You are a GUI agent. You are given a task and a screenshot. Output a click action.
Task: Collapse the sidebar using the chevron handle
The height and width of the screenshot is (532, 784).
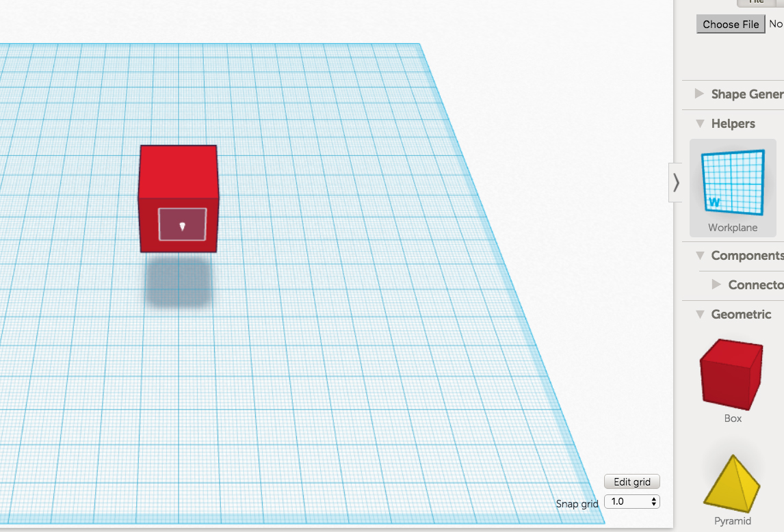coord(676,183)
